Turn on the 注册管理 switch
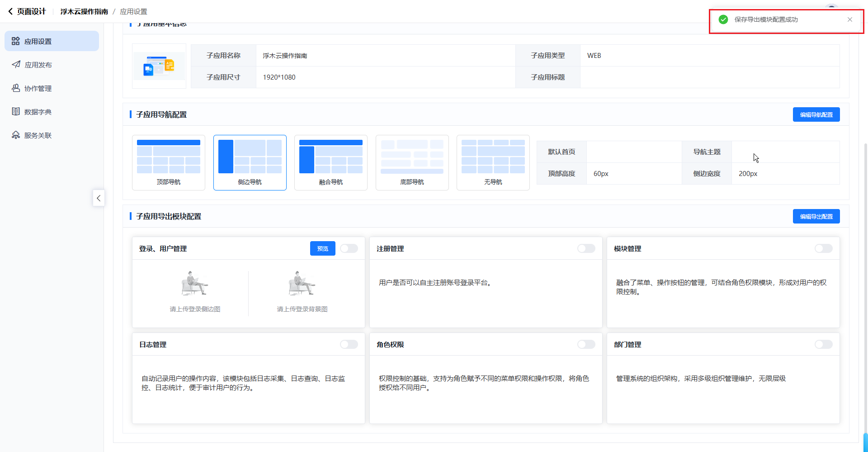 tap(586, 248)
